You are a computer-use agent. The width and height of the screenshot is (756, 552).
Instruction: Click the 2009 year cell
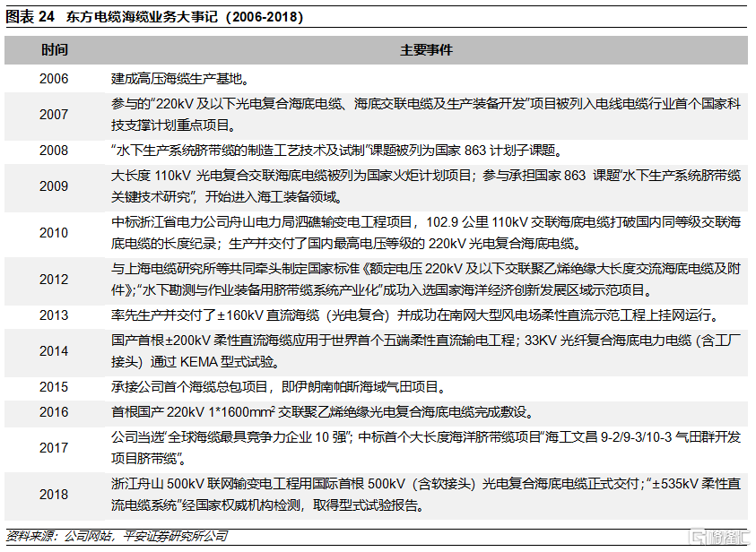click(54, 186)
